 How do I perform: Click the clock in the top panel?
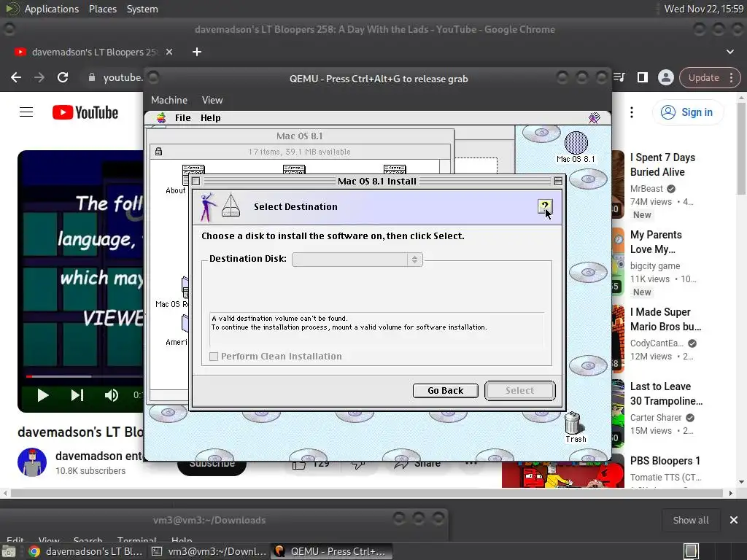coord(703,9)
